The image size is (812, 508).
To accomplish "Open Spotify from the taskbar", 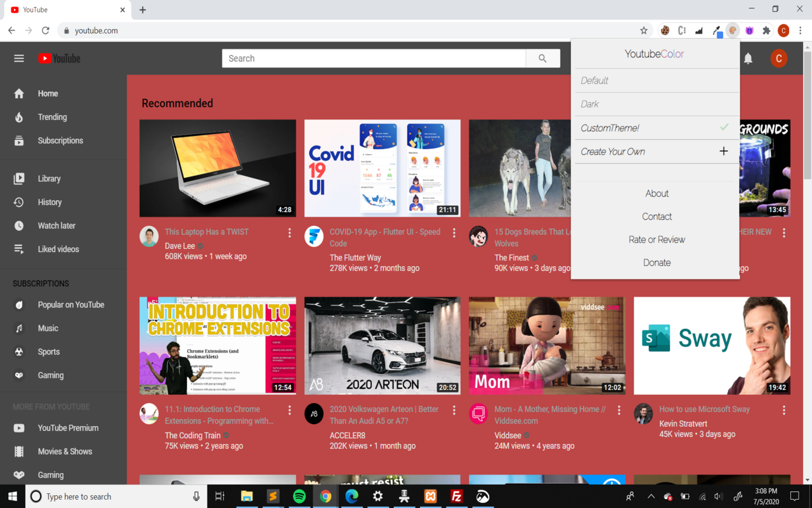I will point(299,496).
